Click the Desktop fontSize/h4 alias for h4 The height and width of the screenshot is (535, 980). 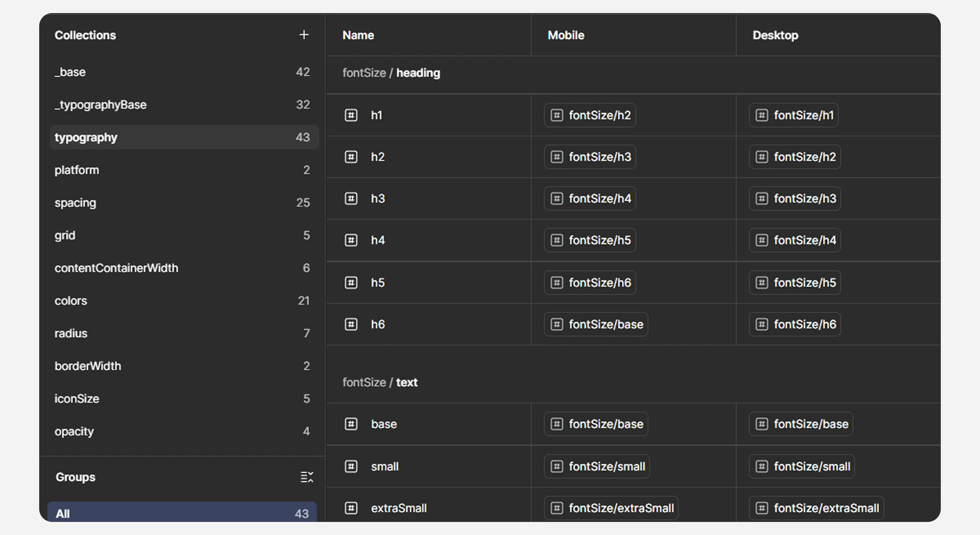(795, 240)
